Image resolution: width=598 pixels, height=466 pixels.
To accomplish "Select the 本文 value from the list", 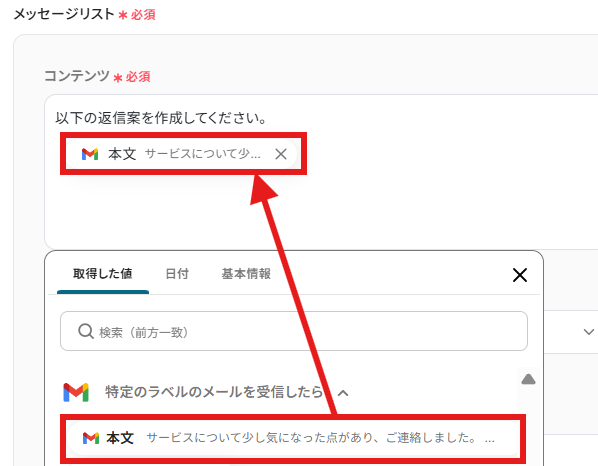I will click(x=293, y=438).
